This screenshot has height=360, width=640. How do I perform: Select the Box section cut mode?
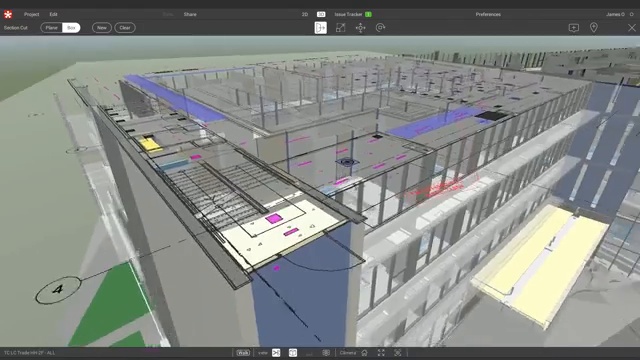pyautogui.click(x=71, y=28)
